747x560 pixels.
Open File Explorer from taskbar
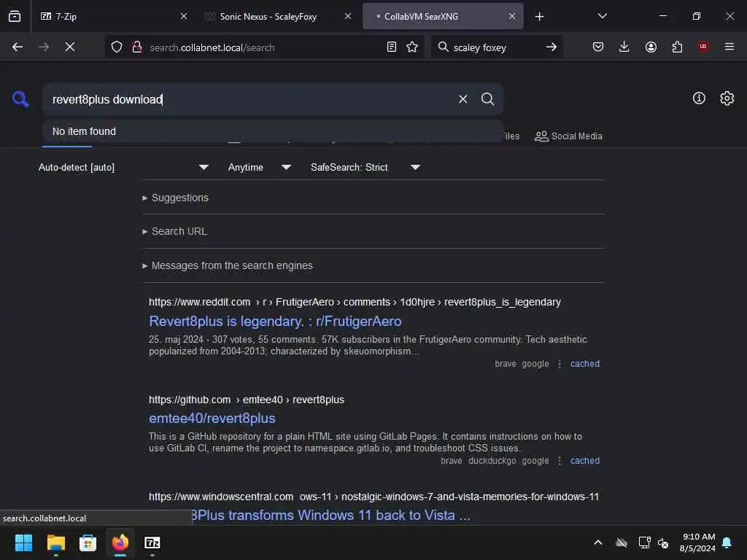pos(55,542)
